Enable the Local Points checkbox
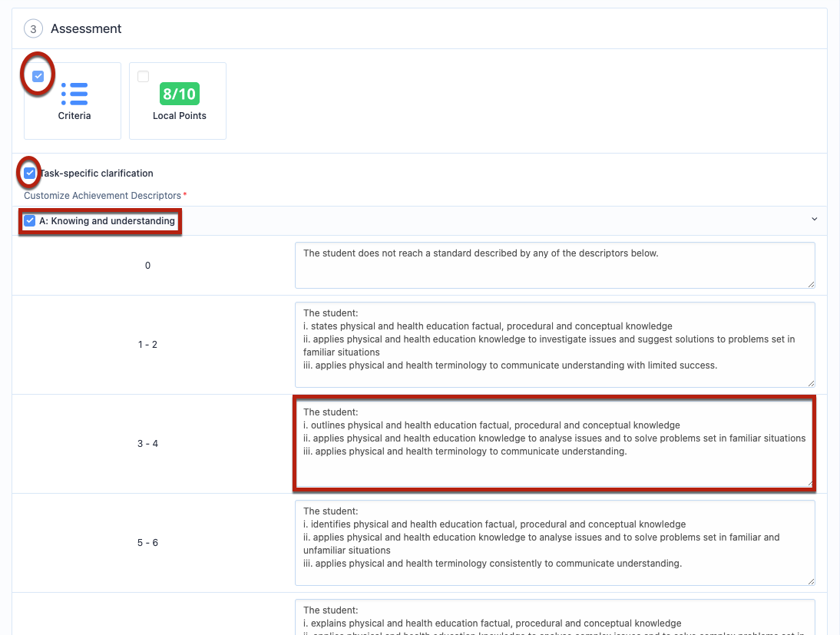 (143, 76)
